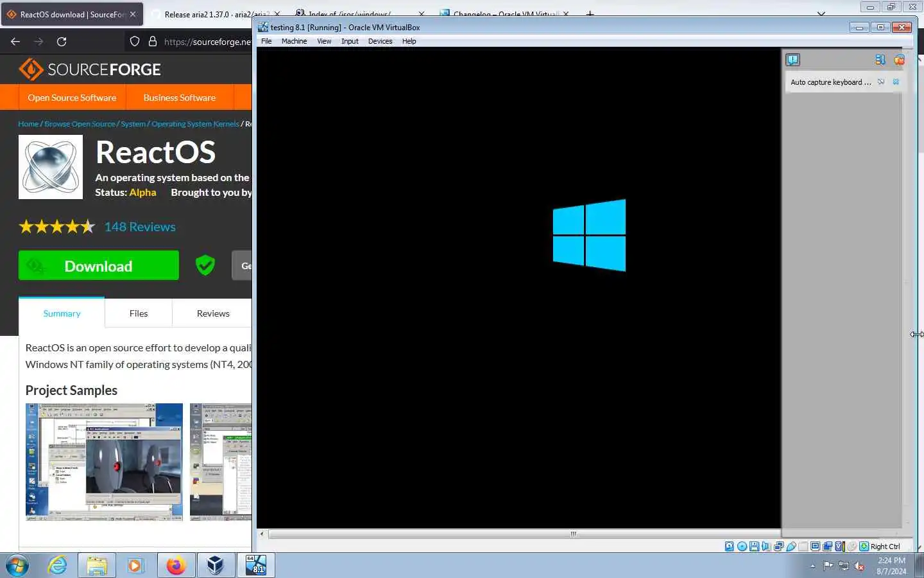924x578 pixels.
Task: Click the horizontal scrollbar left arrow
Action: [262, 534]
